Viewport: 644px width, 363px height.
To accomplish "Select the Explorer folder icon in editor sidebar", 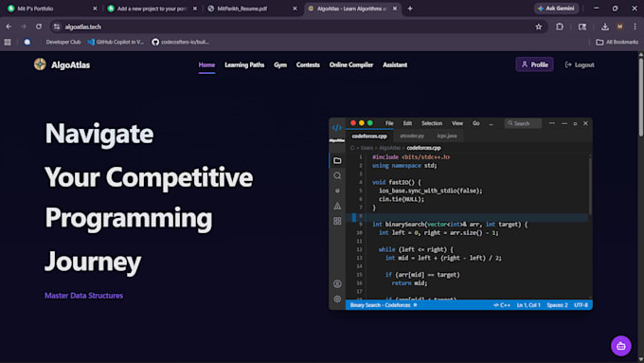I will [337, 160].
